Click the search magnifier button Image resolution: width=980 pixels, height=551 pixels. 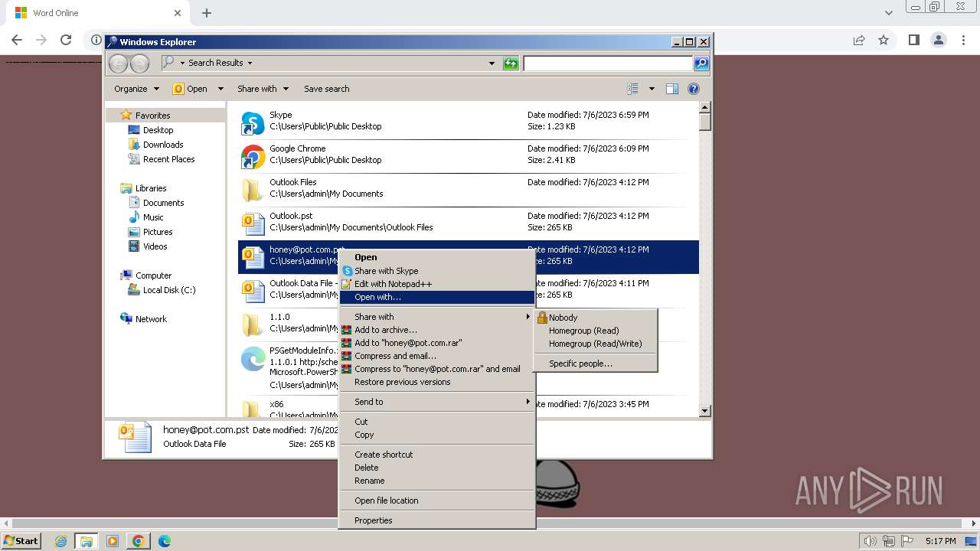(701, 64)
